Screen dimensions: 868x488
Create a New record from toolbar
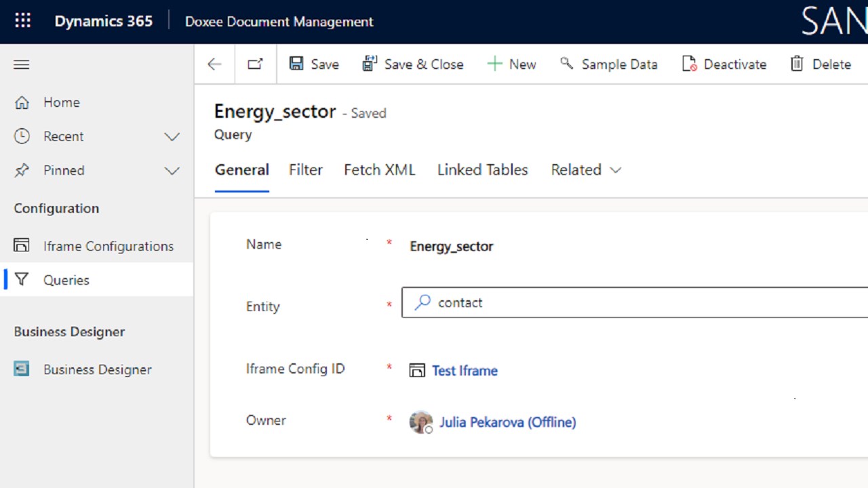click(x=511, y=64)
